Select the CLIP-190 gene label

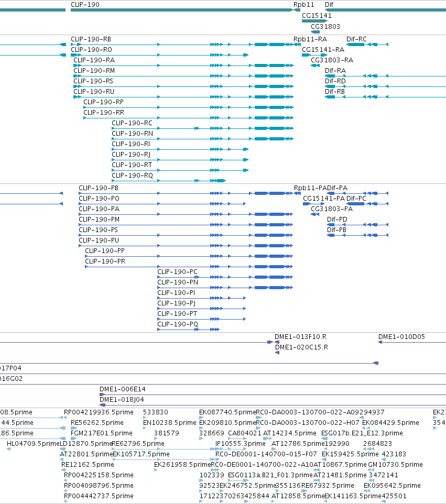(x=85, y=5)
